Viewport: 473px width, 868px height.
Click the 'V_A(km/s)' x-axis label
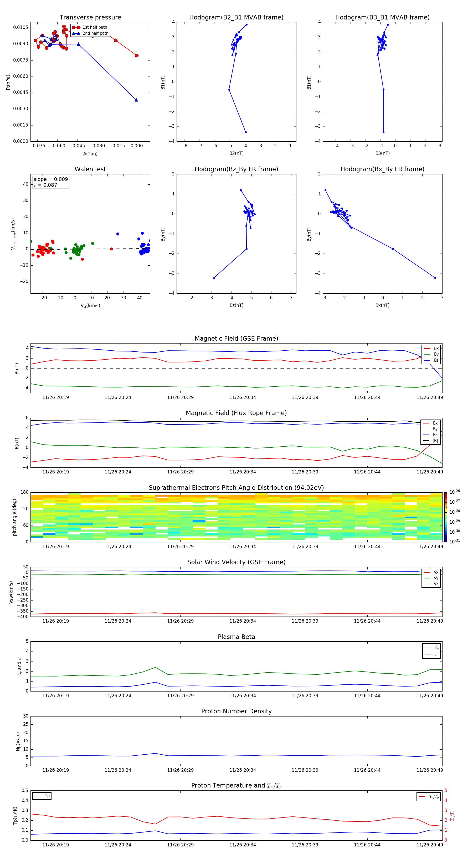pyautogui.click(x=90, y=306)
